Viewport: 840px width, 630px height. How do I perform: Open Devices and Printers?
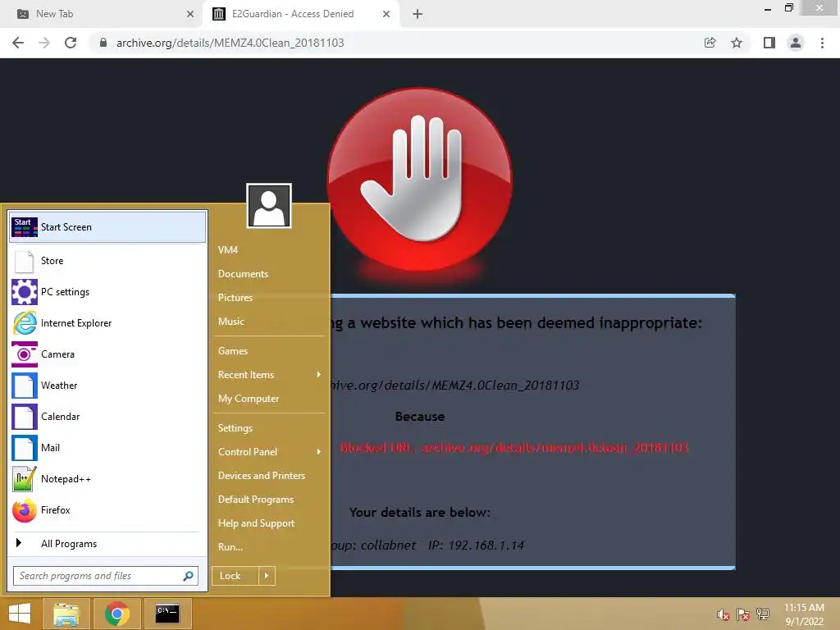point(262,476)
